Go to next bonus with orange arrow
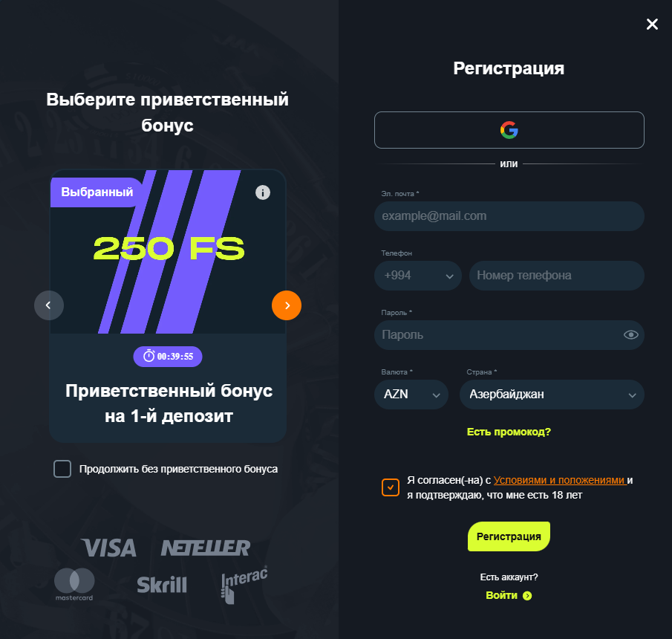The width and height of the screenshot is (672, 639). coord(287,305)
